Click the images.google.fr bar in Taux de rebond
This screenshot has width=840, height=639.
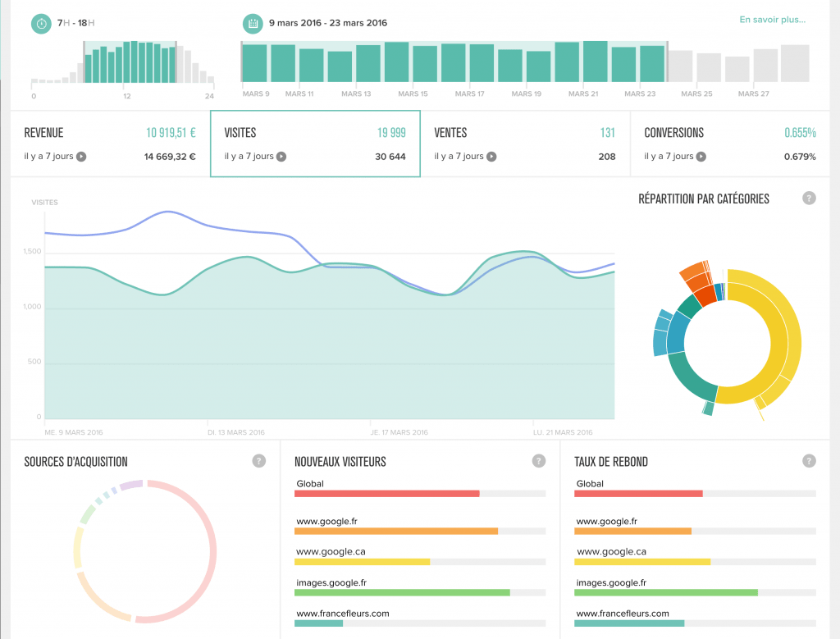click(666, 592)
